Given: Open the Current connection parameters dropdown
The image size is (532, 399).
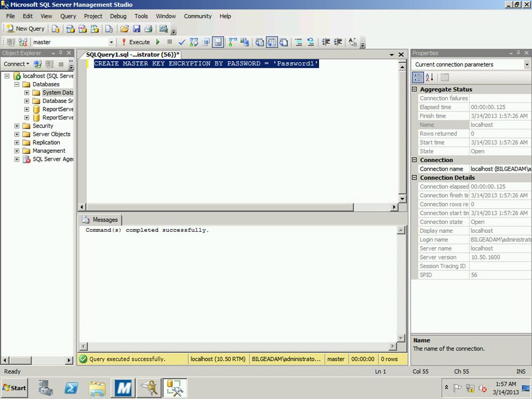Looking at the screenshot, I should [x=527, y=64].
